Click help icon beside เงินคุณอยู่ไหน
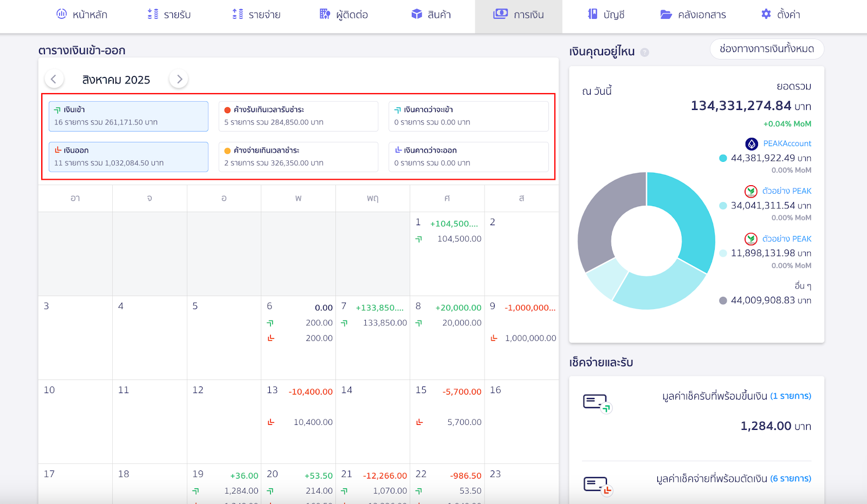 tap(645, 53)
